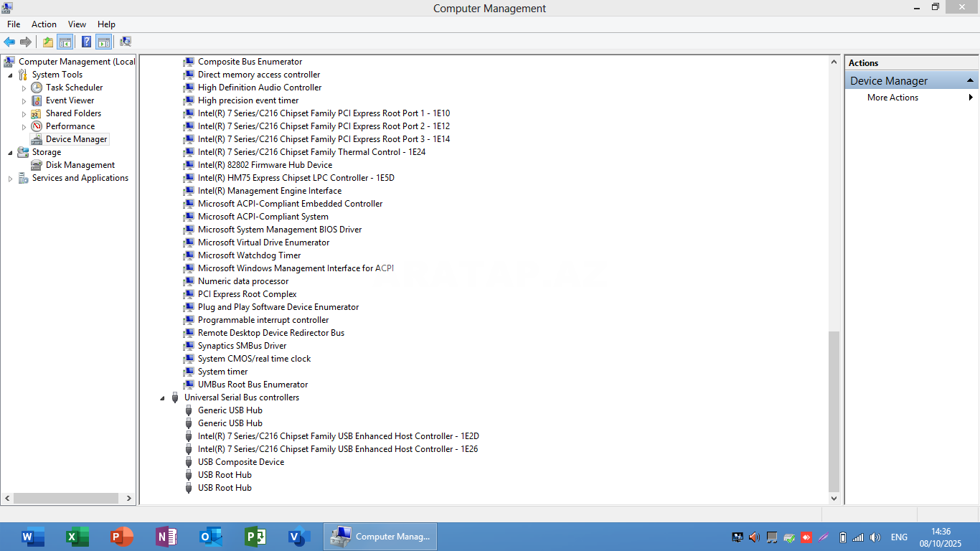The image size is (980, 551).
Task: Open the View menu
Action: 77,24
